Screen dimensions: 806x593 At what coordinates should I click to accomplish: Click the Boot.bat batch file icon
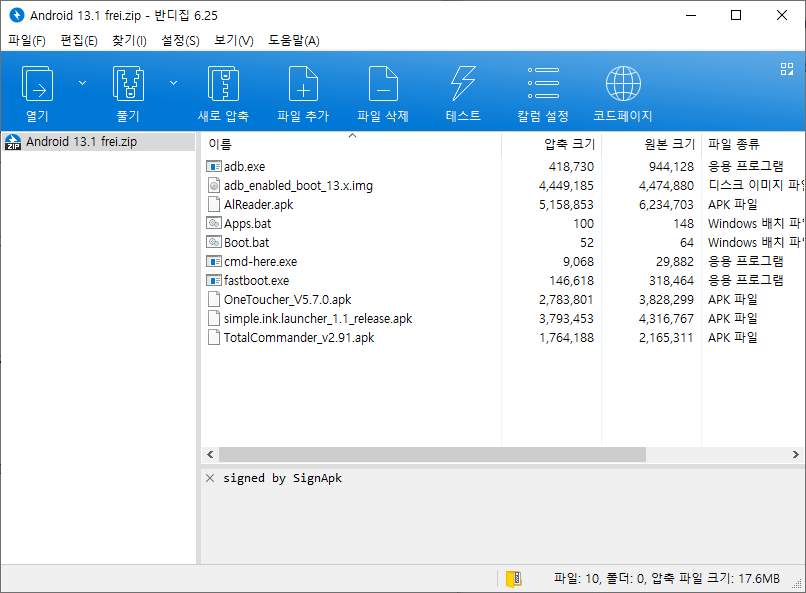tap(214, 243)
